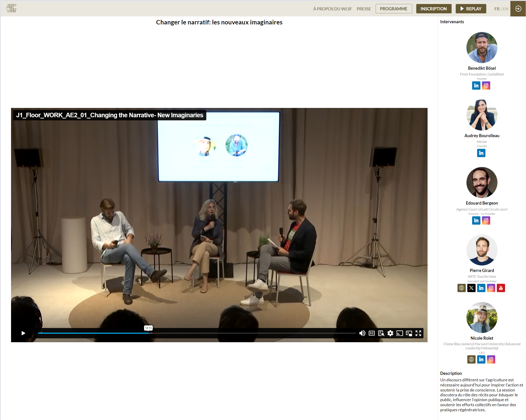This screenshot has height=420, width=526.
Task: Click the Intervenants heading
Action: (452, 22)
